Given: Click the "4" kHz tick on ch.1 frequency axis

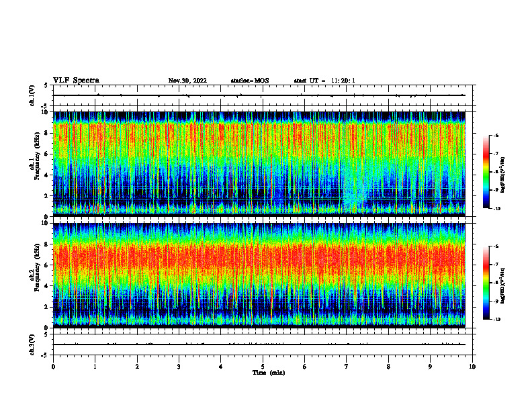Looking at the screenshot, I should click(46, 175).
